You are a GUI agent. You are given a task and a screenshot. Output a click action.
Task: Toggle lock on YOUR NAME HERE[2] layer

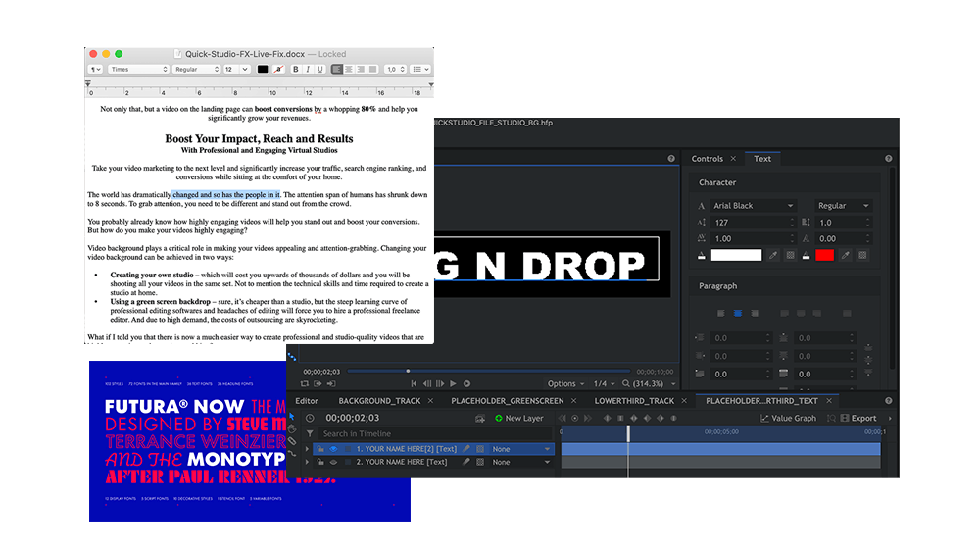321,449
